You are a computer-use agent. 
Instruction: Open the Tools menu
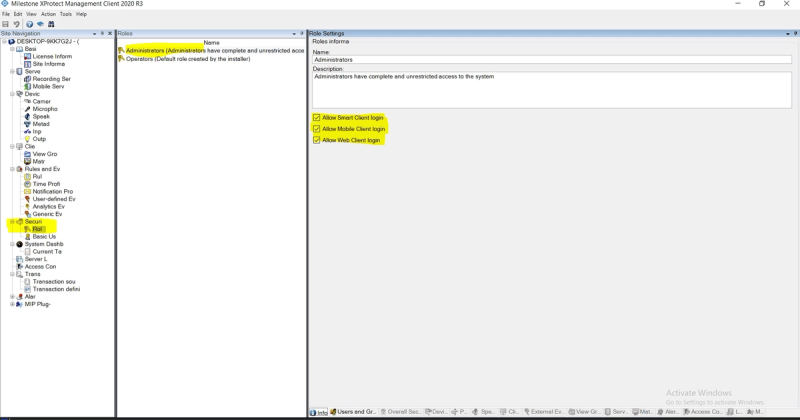[66, 14]
